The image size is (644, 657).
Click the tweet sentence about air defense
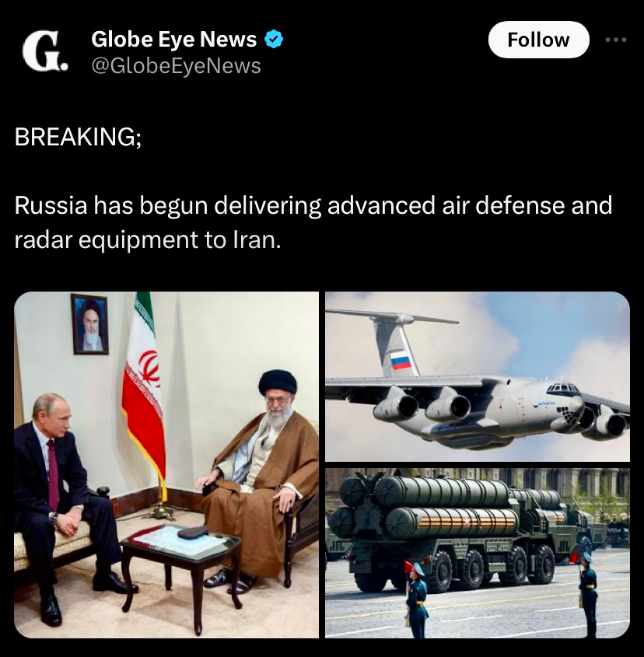click(313, 222)
